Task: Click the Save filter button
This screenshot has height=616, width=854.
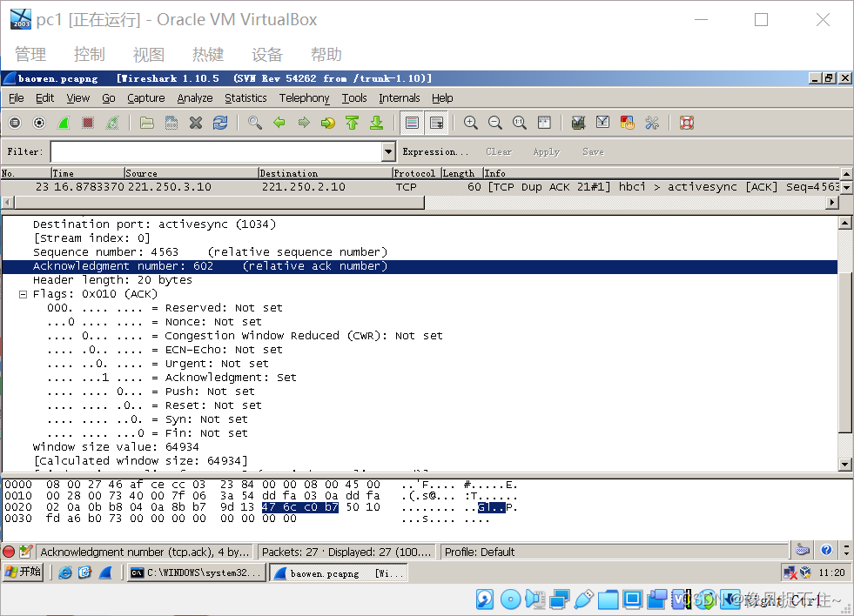Action: click(593, 151)
